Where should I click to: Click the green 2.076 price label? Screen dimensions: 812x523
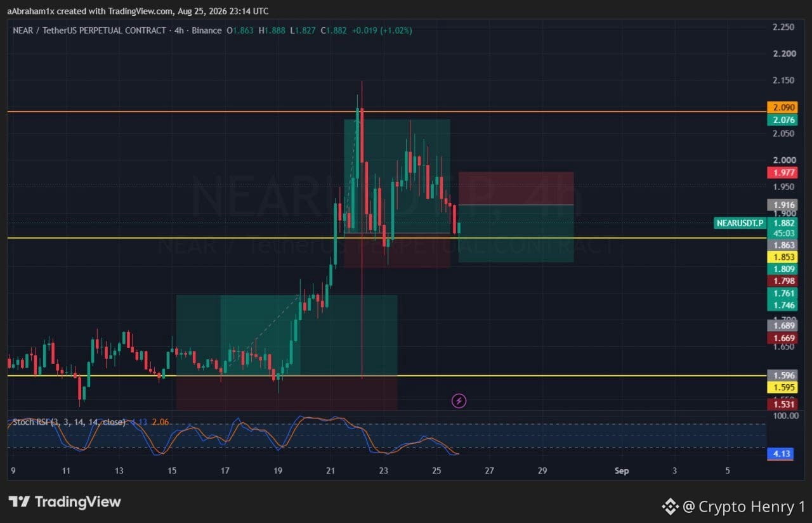pyautogui.click(x=781, y=120)
